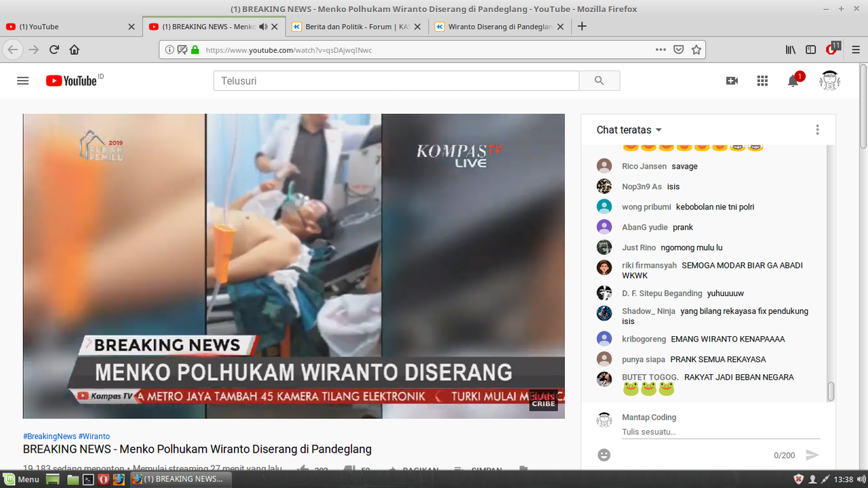
Task: Click the send chat message arrow
Action: [x=813, y=455]
